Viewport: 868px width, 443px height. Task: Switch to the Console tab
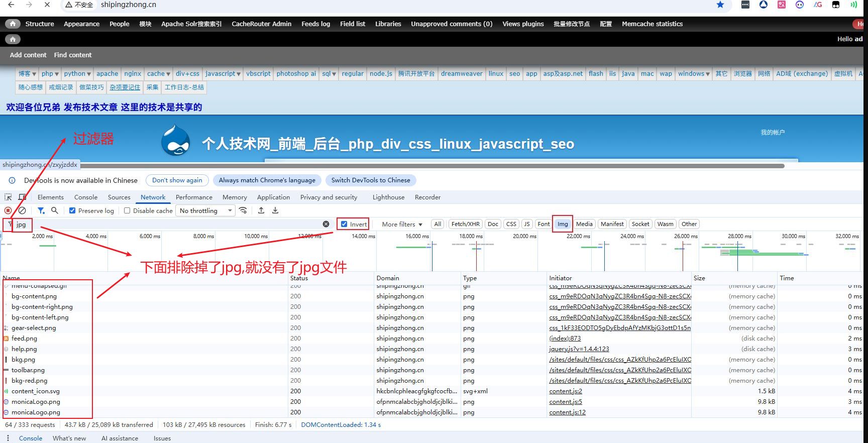click(x=86, y=197)
